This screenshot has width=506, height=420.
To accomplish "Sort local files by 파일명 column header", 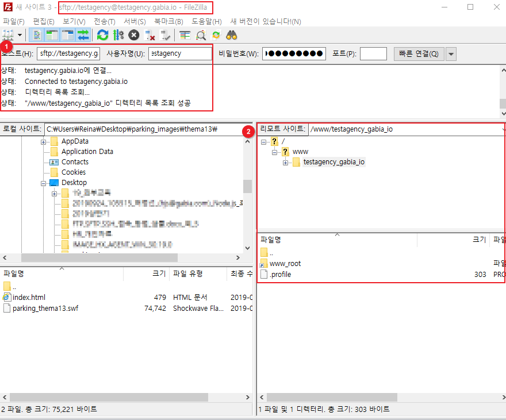I will point(62,273).
